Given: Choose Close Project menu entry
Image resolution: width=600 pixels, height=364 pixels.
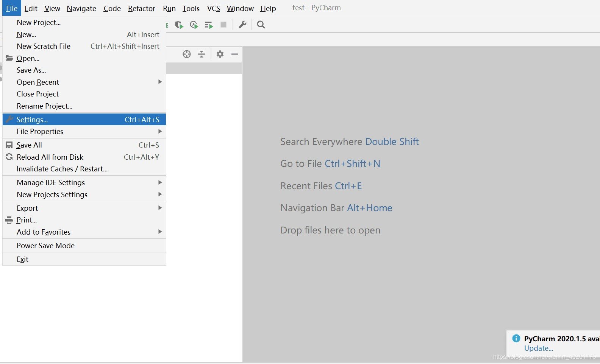Looking at the screenshot, I should [84, 94].
